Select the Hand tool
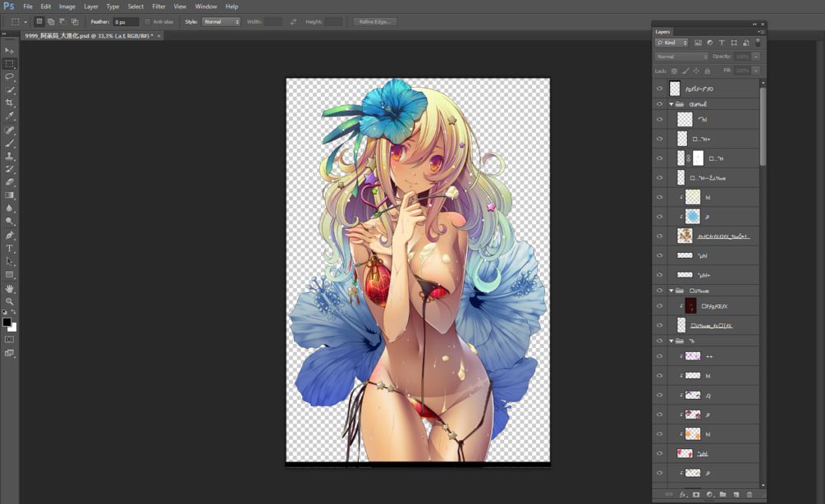Image resolution: width=825 pixels, height=504 pixels. 10,289
